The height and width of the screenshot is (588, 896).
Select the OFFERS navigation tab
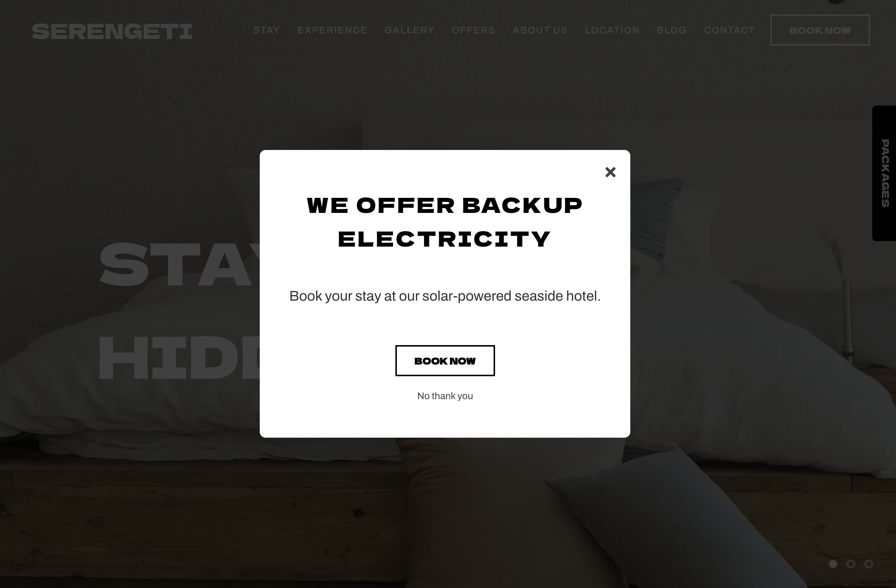tap(472, 30)
